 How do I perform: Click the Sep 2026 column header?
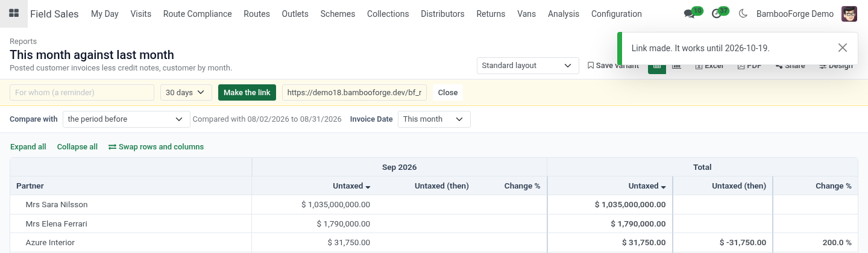point(399,167)
